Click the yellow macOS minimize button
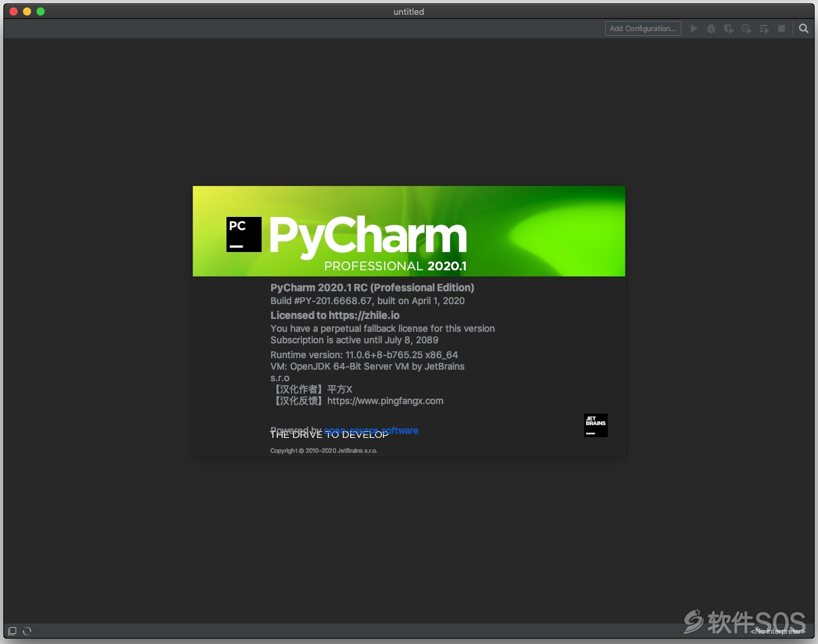This screenshot has width=818, height=644. (27, 11)
